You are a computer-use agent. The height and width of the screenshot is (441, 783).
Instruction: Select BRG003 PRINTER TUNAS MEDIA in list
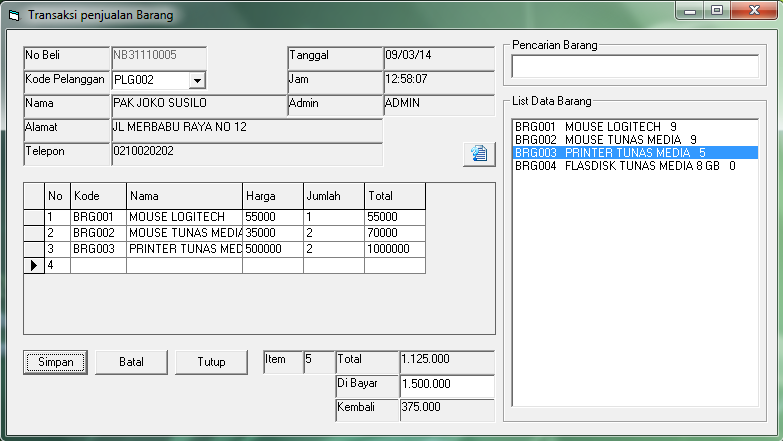tap(635, 153)
